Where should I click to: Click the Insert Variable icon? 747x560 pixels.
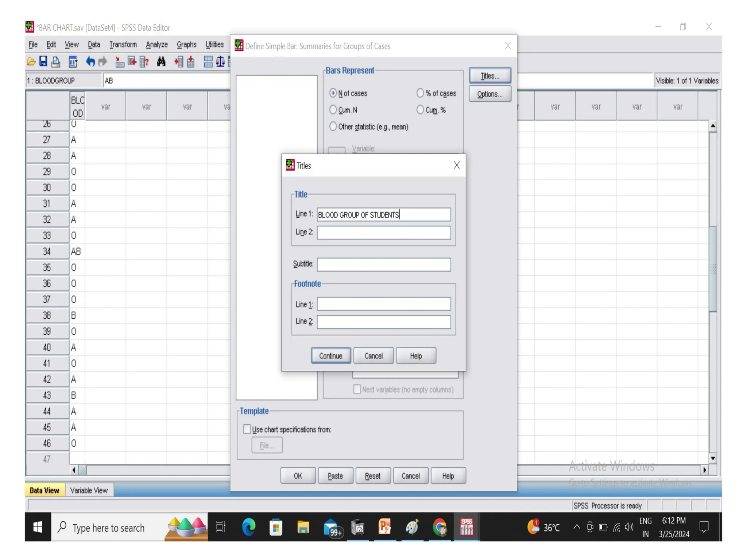(x=191, y=62)
